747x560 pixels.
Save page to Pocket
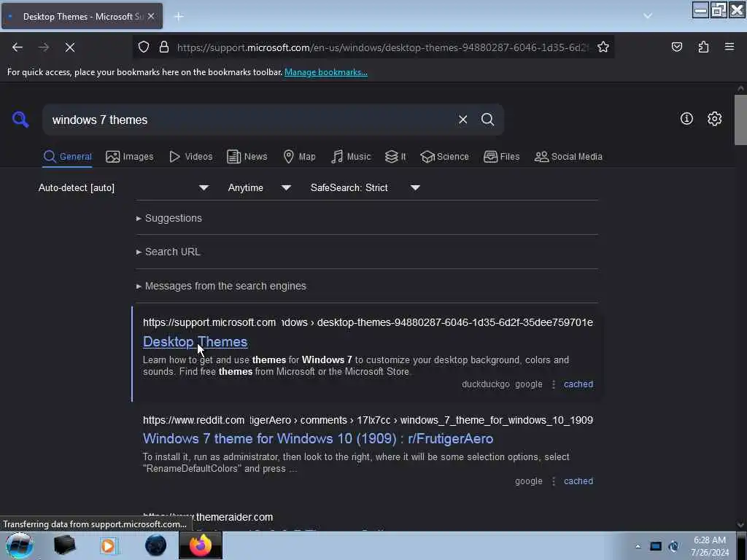point(676,47)
